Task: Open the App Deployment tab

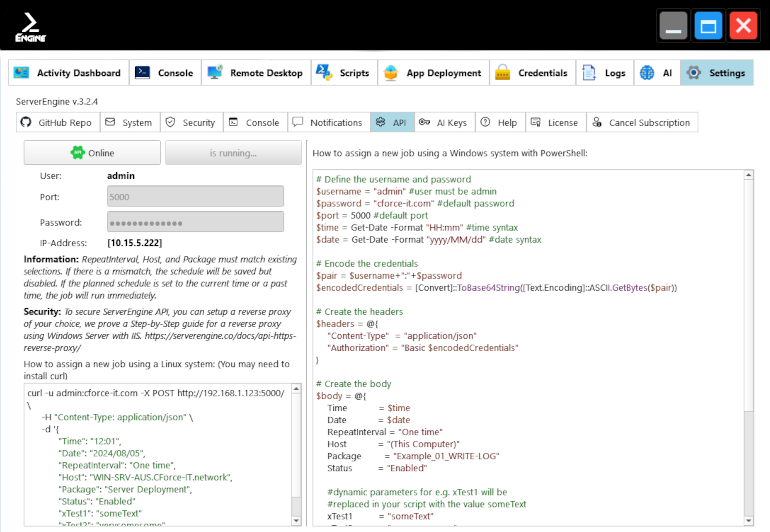Action: 432,73
